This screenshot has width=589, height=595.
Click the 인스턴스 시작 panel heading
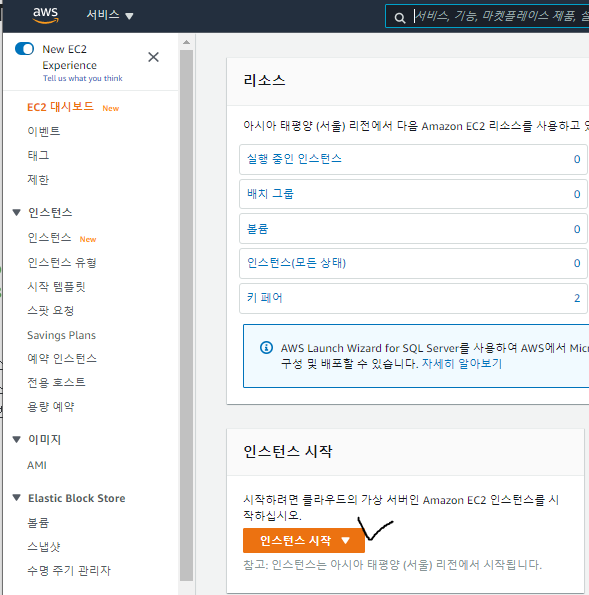[x=287, y=451]
